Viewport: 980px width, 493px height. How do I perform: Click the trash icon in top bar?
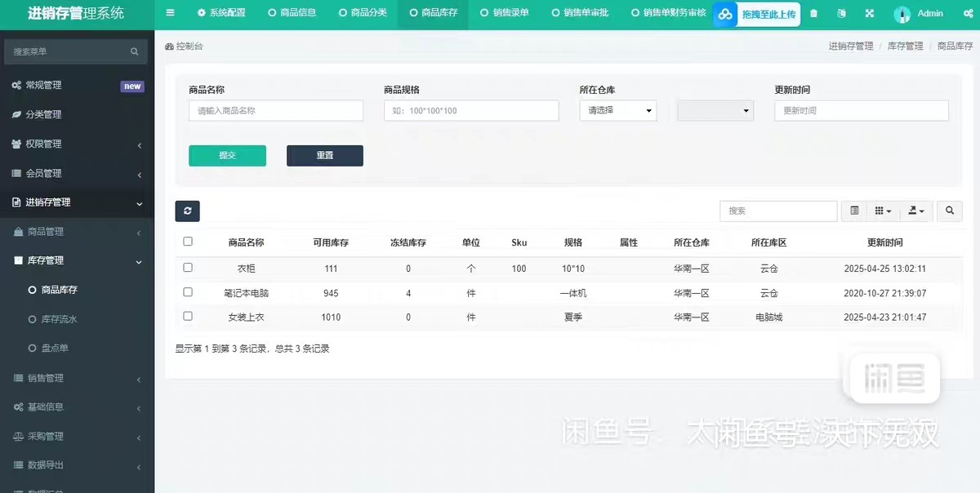click(x=813, y=14)
